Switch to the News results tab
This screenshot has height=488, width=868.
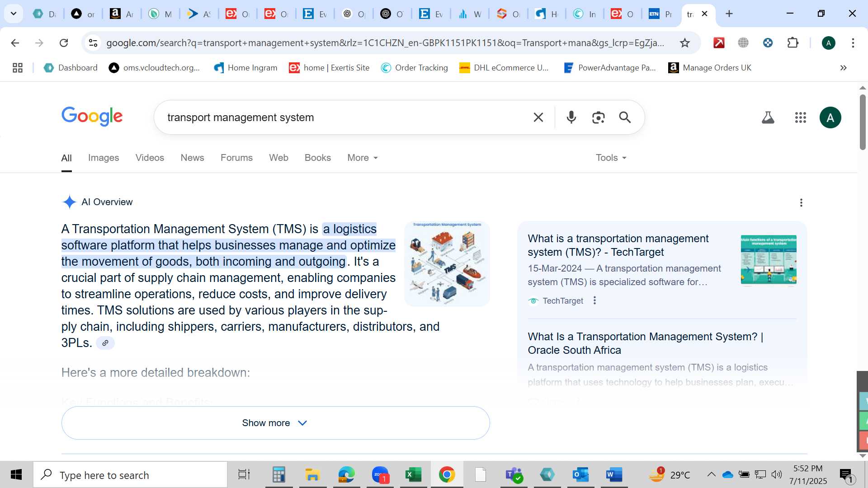[192, 158]
